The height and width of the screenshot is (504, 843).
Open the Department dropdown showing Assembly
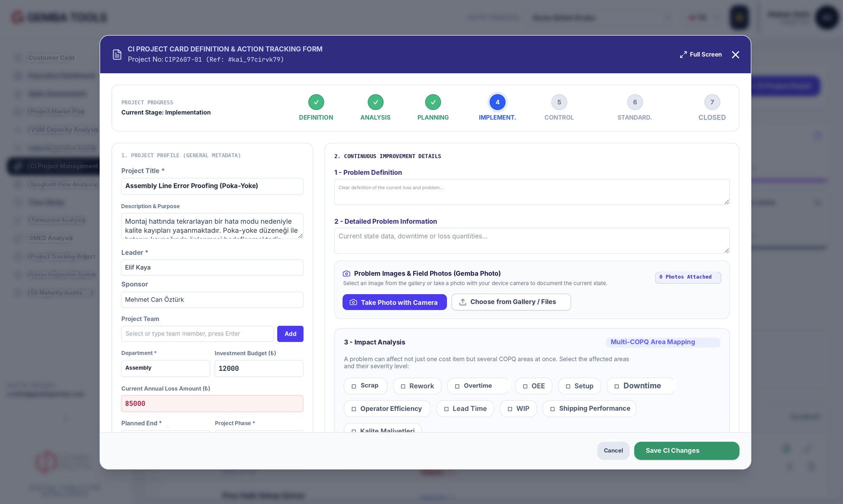[x=165, y=368]
